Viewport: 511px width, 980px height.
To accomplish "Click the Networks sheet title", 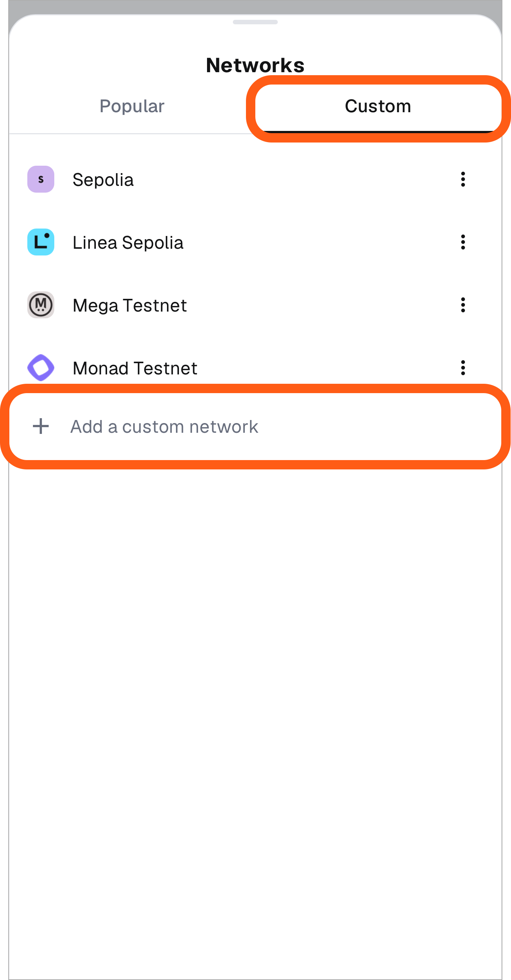I will tap(255, 64).
